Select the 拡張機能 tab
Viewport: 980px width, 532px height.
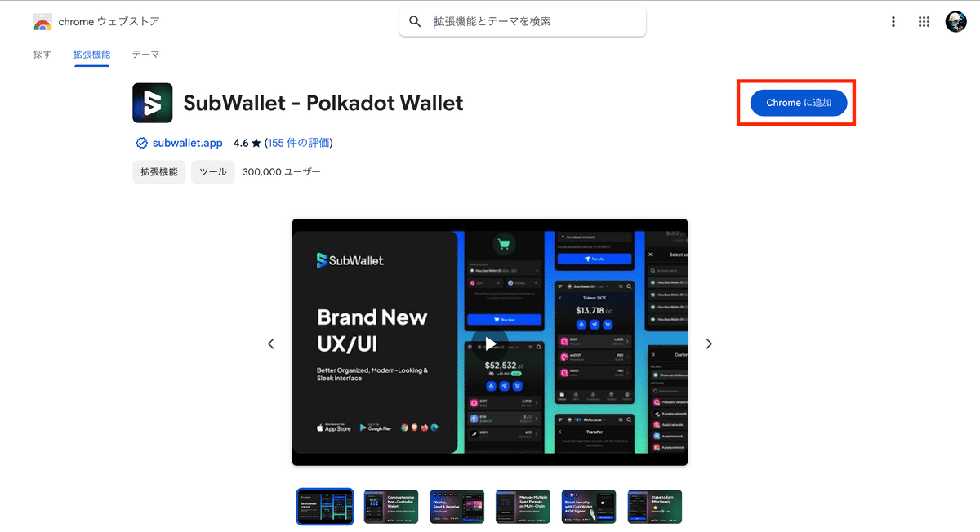(x=91, y=55)
